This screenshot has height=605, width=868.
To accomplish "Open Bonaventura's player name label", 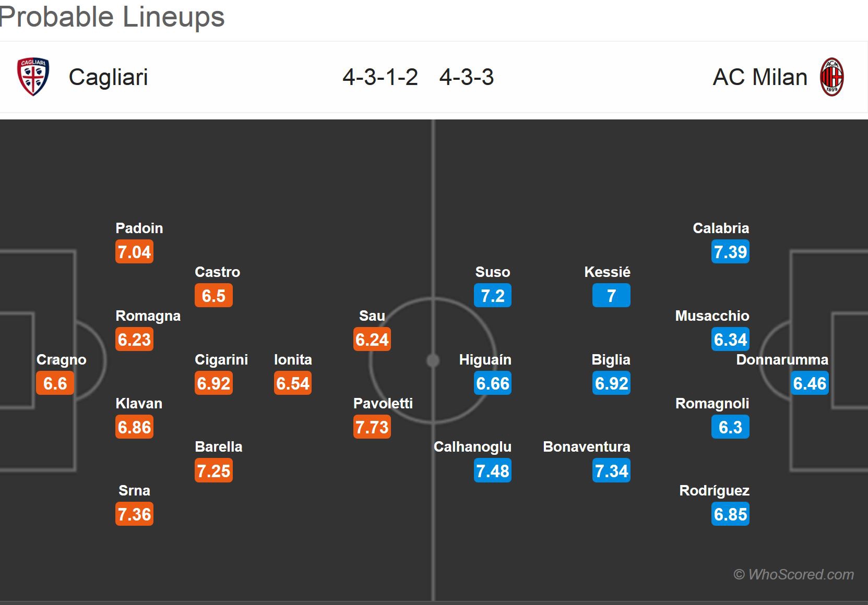I will click(587, 447).
